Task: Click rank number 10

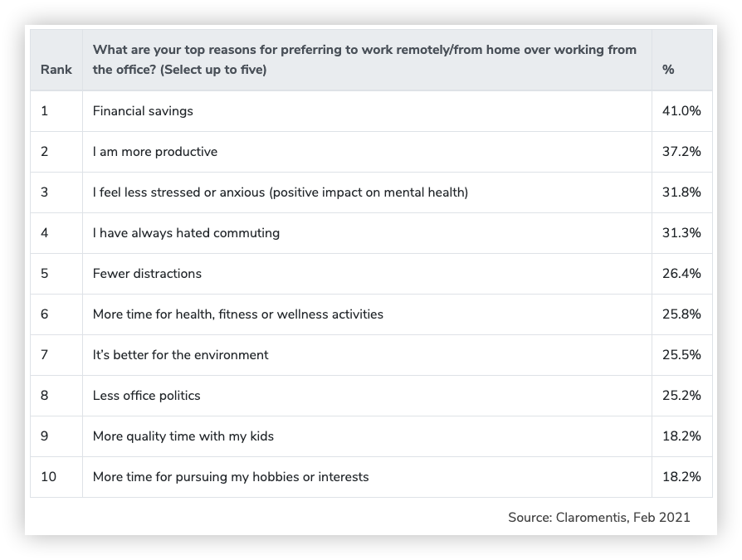Action: point(48,477)
